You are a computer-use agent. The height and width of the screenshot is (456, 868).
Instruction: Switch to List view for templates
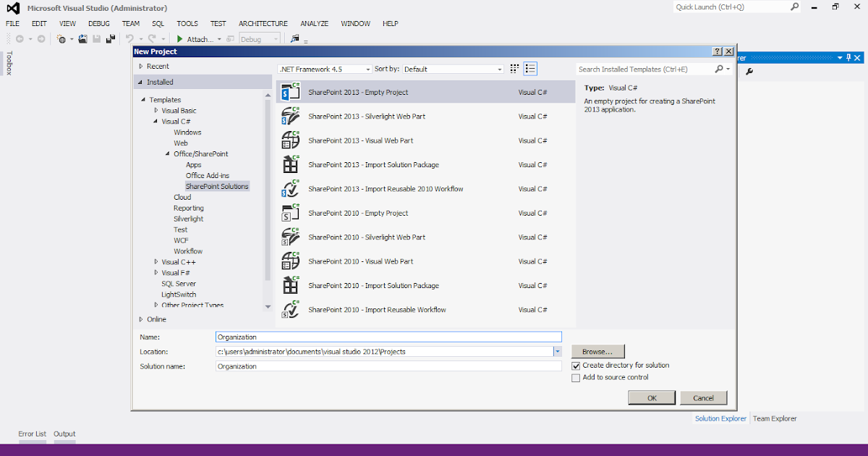click(530, 68)
